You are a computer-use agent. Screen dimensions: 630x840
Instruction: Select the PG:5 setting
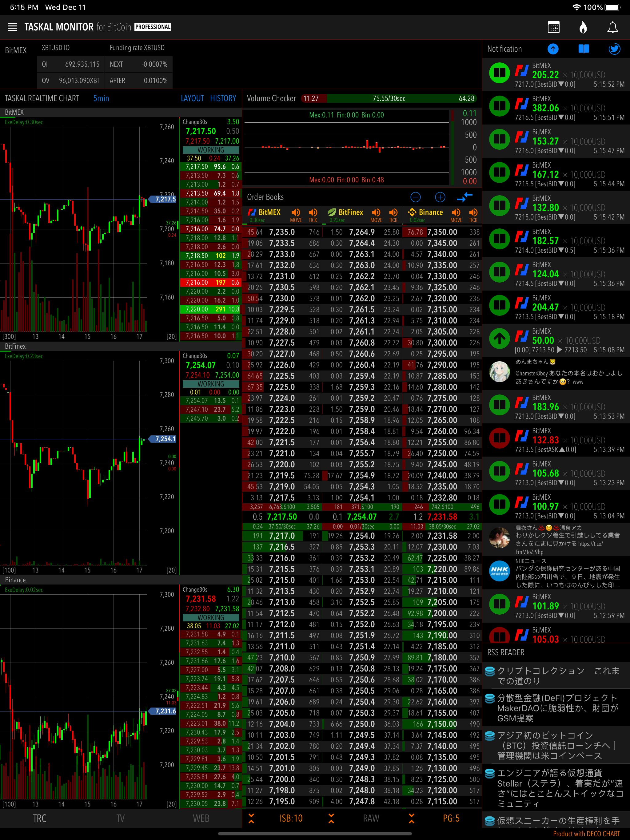coord(451,818)
